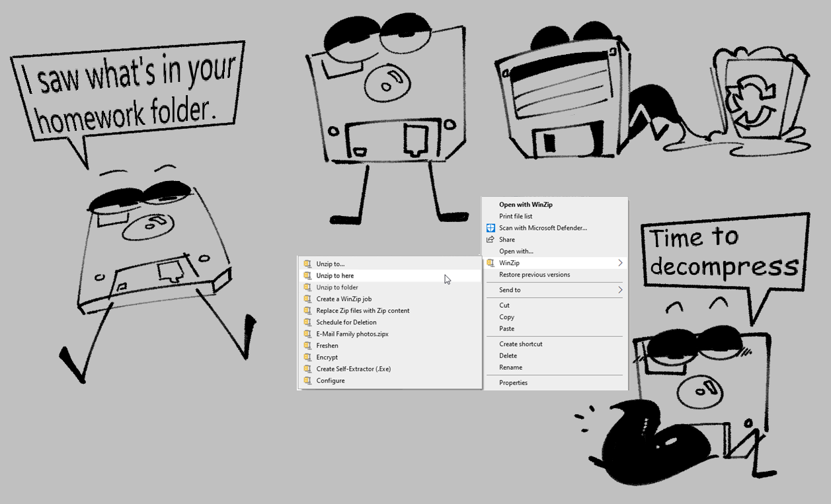
Task: Click the icon next to Unzip to...
Action: (x=307, y=264)
